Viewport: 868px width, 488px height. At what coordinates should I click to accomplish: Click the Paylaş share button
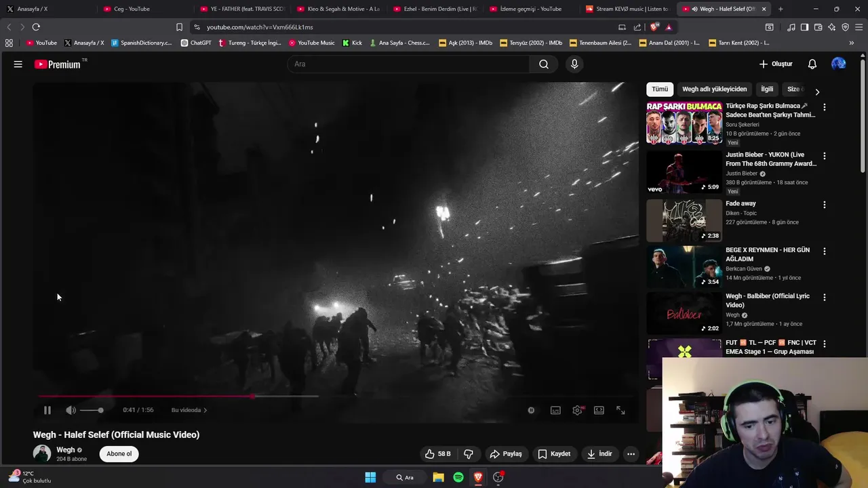click(x=506, y=454)
